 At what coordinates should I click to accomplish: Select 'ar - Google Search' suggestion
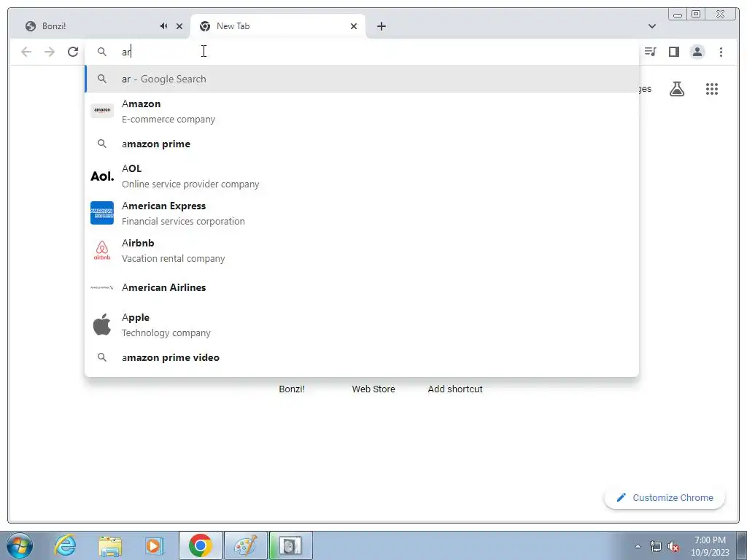[x=362, y=79]
